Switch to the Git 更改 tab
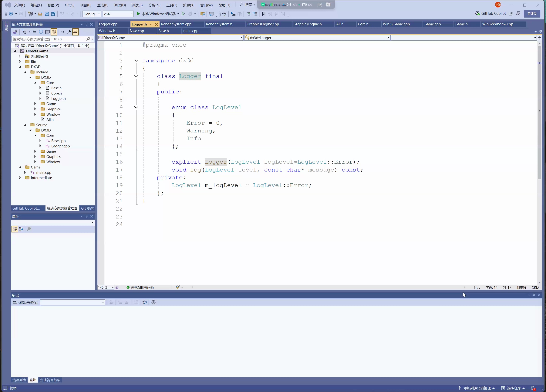Image resolution: width=546 pixels, height=392 pixels. click(x=87, y=208)
